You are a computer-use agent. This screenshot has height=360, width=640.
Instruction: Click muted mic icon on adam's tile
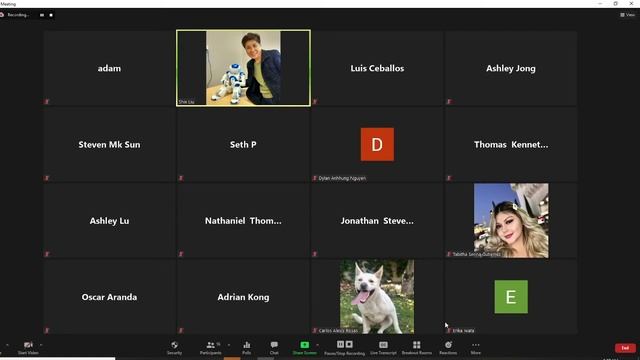click(x=47, y=102)
